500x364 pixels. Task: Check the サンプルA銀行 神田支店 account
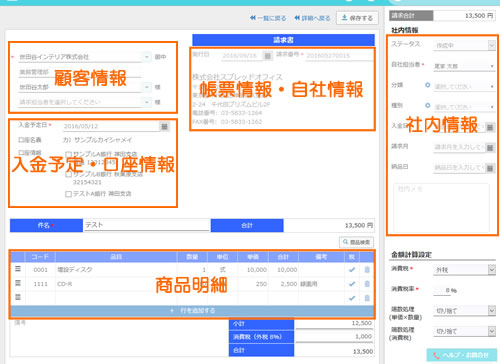(x=68, y=154)
